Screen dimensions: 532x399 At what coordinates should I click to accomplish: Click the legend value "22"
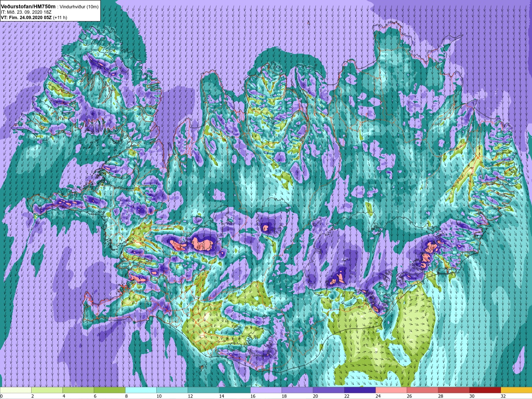click(347, 397)
